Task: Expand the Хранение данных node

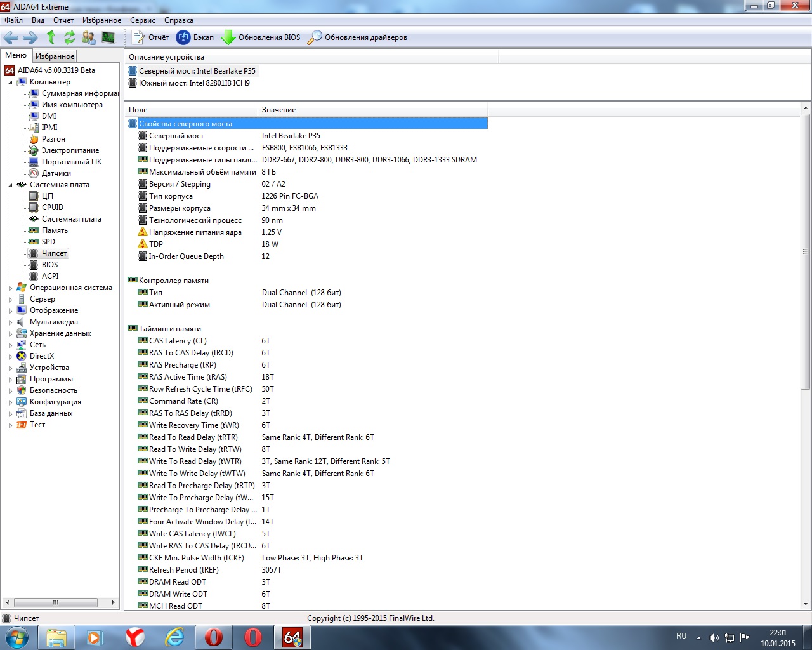Action: pos(10,334)
